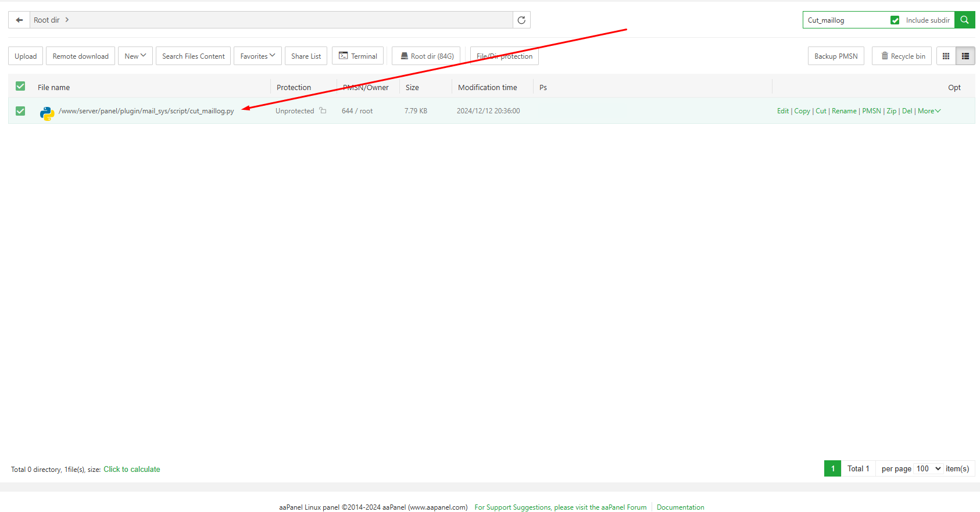Open the cut_maillog.py Python file icon
980x512 pixels.
[47, 113]
